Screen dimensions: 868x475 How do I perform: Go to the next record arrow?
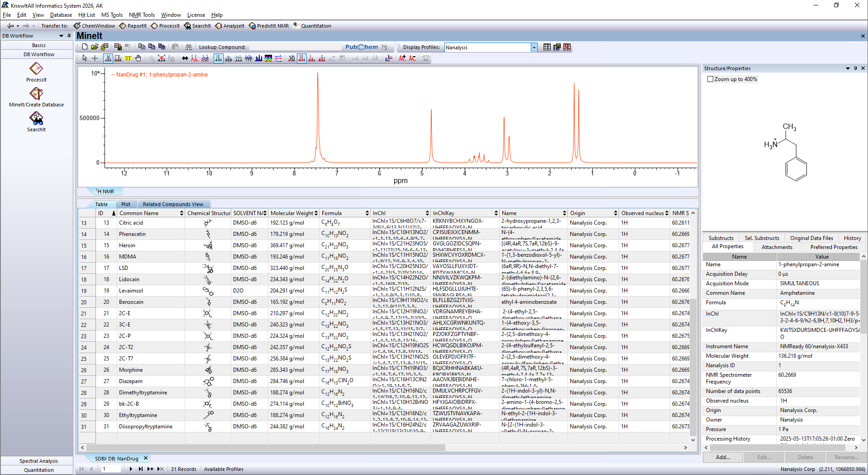pyautogui.click(x=131, y=469)
